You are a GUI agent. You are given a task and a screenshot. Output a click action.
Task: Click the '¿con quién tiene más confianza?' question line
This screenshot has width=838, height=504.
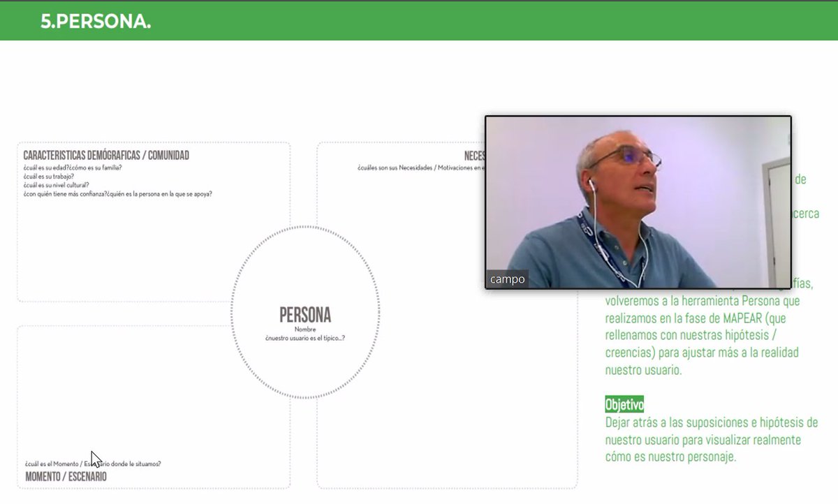(117, 194)
